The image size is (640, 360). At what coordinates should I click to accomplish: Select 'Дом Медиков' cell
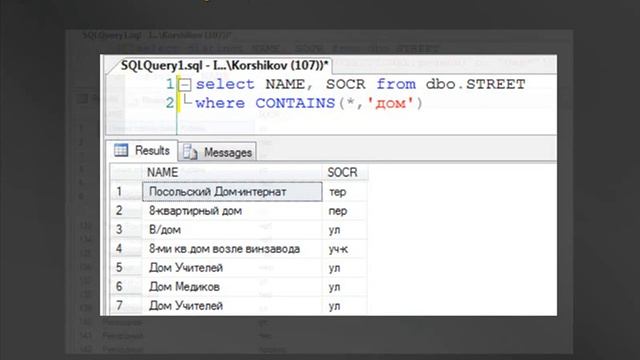(232, 287)
